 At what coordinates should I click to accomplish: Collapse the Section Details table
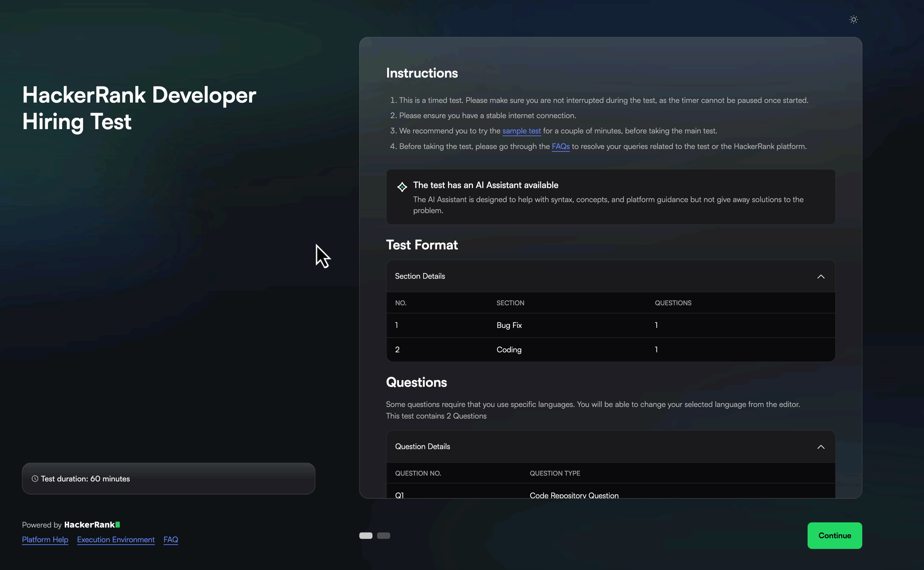[821, 276]
